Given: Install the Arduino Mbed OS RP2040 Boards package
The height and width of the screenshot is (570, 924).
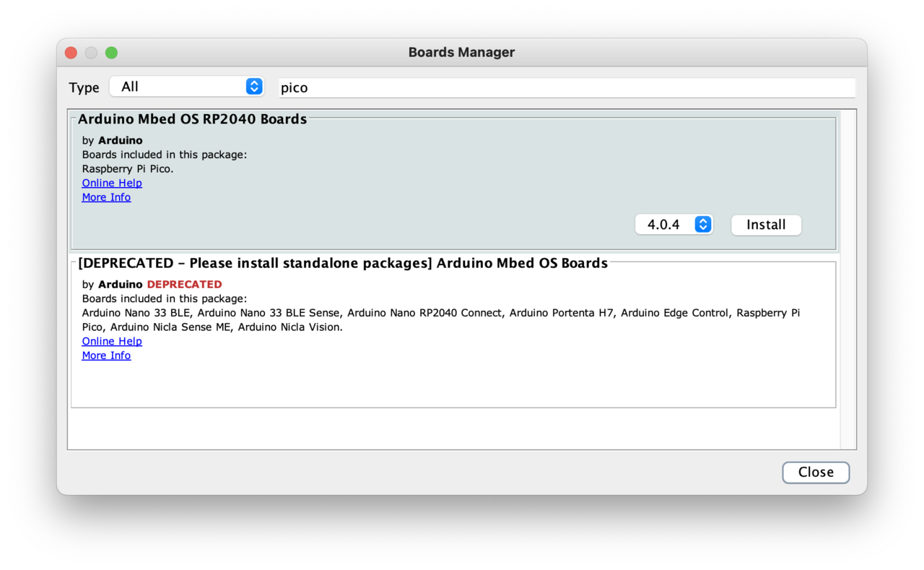Looking at the screenshot, I should [x=766, y=225].
